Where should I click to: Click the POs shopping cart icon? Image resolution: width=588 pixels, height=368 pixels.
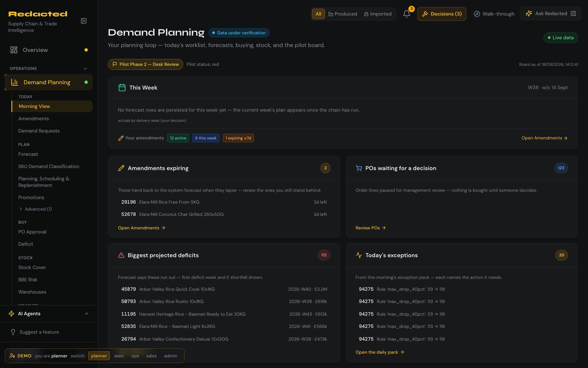359,168
